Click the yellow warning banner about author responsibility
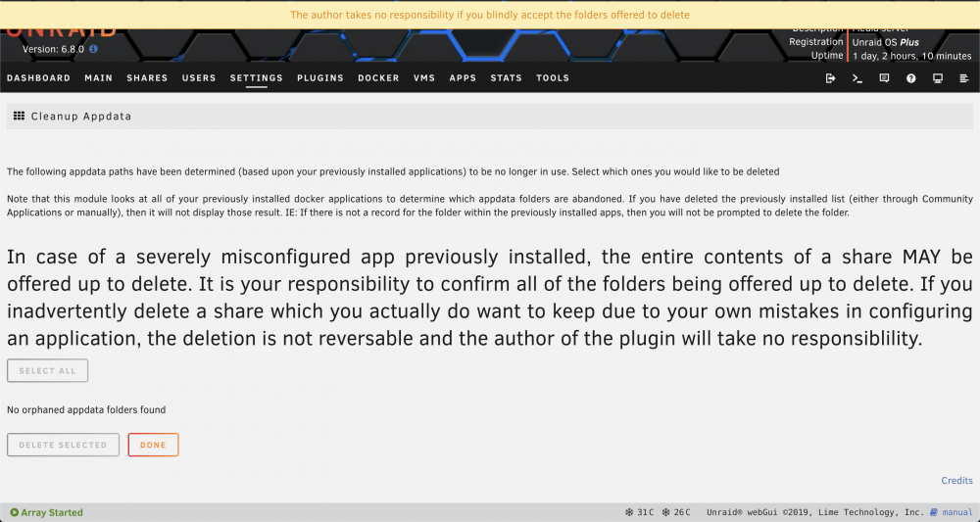The height and width of the screenshot is (522, 980). (x=490, y=15)
